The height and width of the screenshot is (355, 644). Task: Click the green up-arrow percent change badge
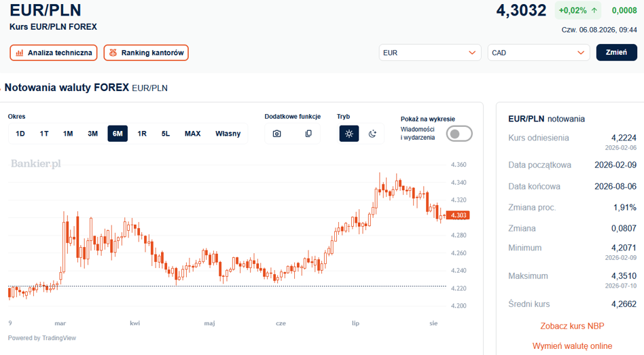coord(578,11)
